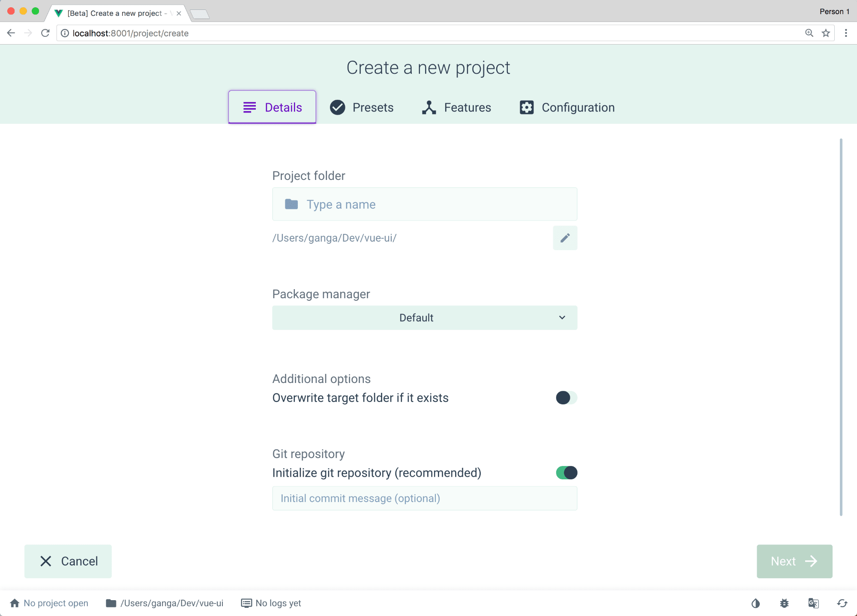Click the page vertical scrollbar
This screenshot has height=616, width=857.
point(841,327)
